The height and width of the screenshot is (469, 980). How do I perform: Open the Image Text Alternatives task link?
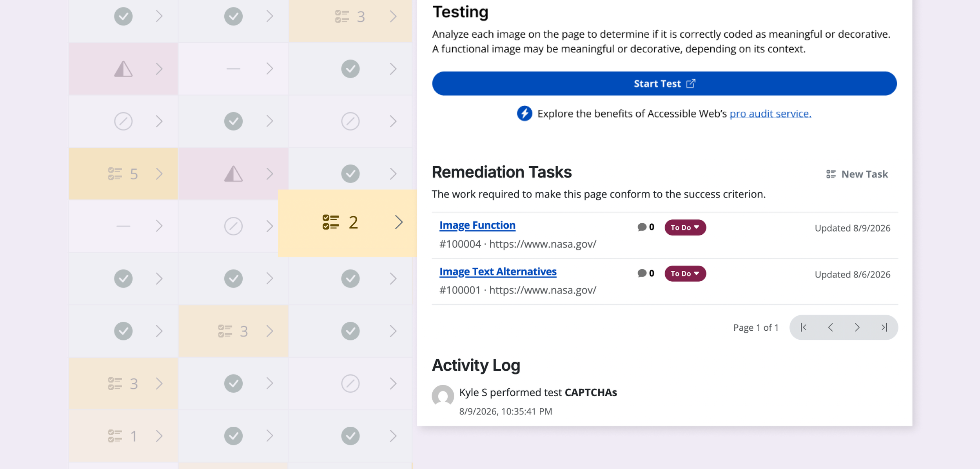[498, 272]
